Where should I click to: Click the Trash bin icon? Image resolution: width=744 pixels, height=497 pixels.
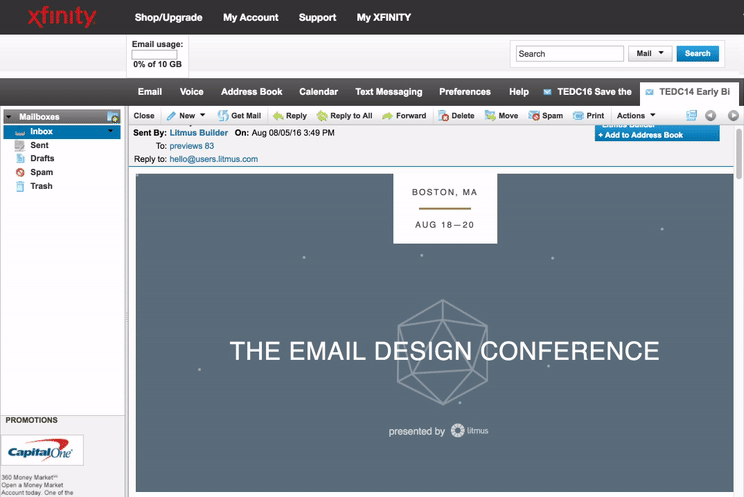[x=20, y=186]
